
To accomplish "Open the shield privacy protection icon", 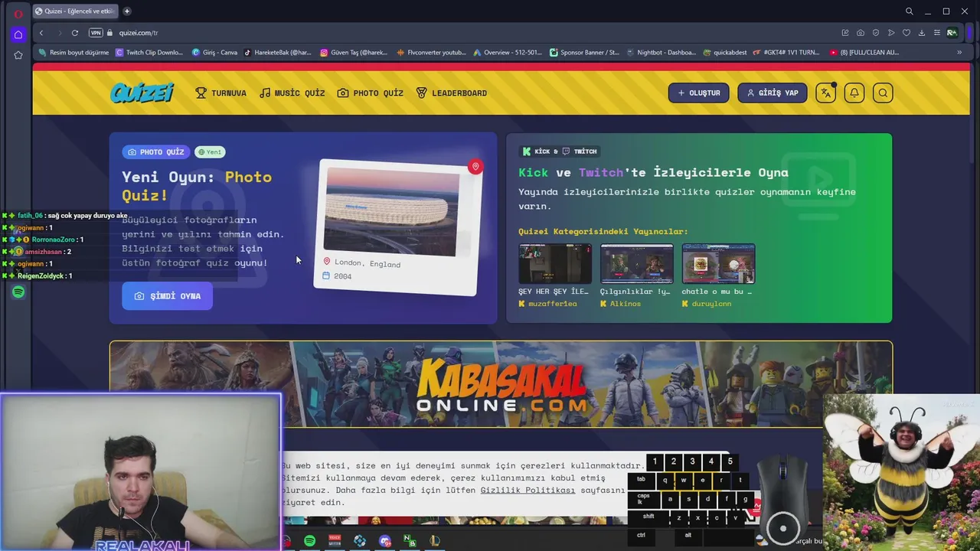I will point(876,33).
